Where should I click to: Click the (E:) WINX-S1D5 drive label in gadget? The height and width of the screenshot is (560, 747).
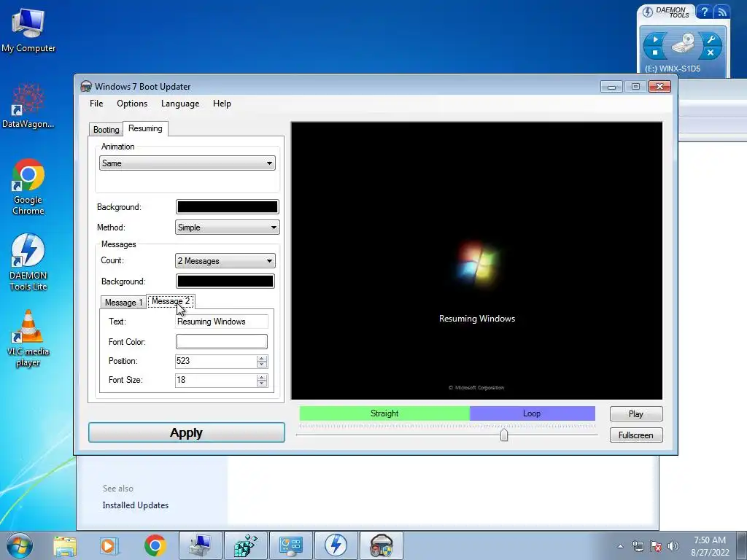click(x=672, y=69)
